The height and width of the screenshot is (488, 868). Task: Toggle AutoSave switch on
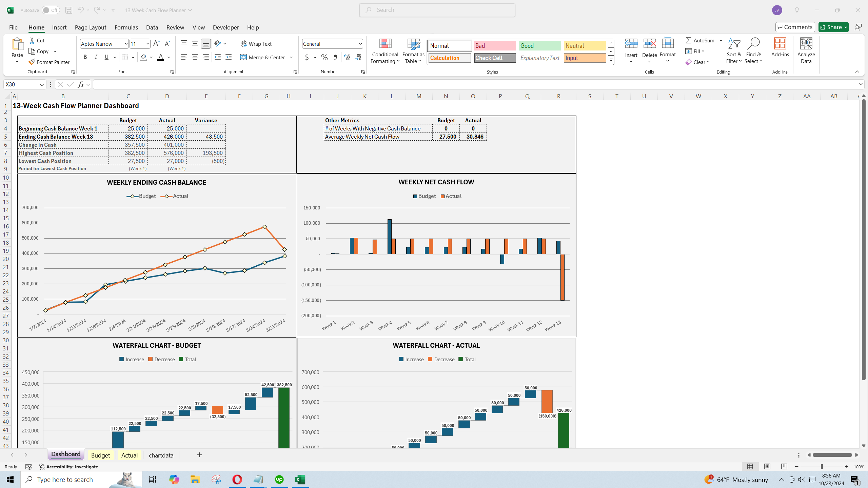tap(51, 10)
